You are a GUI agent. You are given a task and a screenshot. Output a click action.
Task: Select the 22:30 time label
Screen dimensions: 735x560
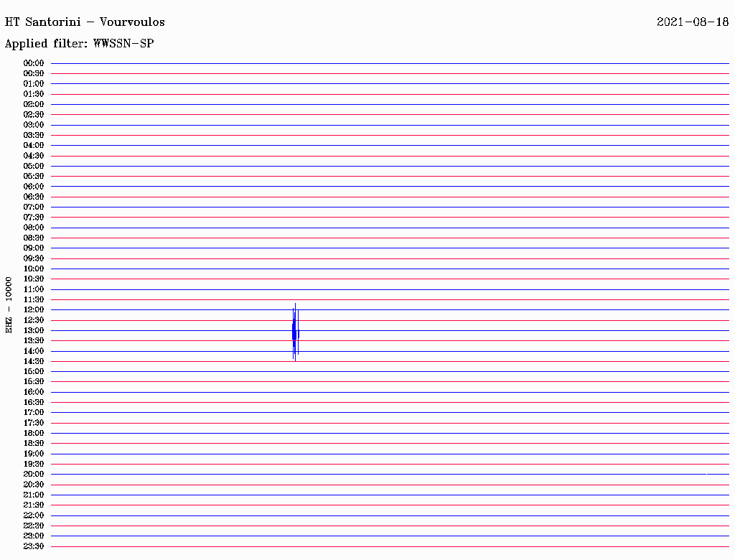34,526
